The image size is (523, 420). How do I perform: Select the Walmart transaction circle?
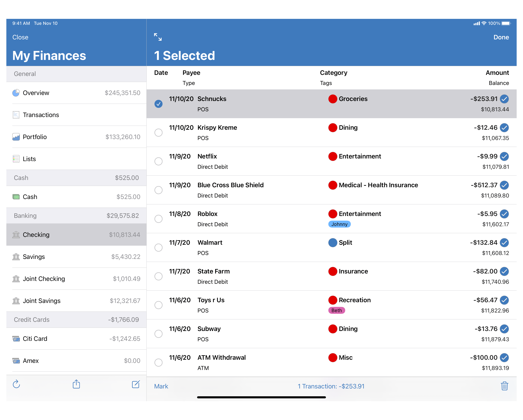point(158,248)
